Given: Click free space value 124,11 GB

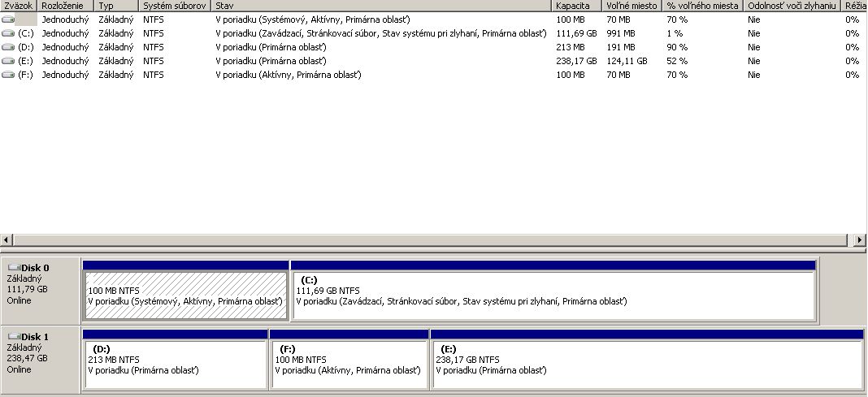Looking at the screenshot, I should [x=627, y=61].
